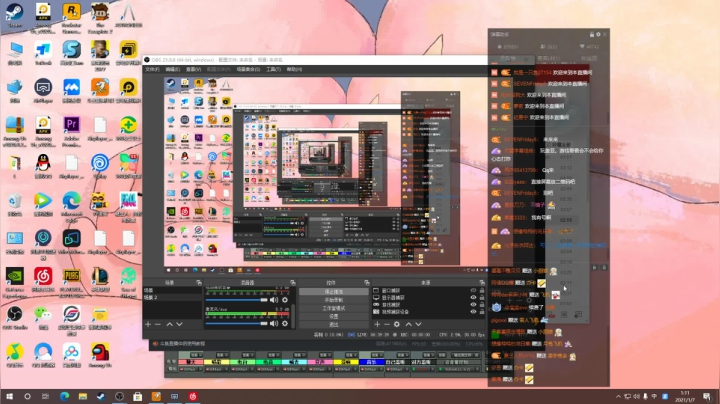
Task: Launch Uplay from the desktop
Action: (x=100, y=165)
